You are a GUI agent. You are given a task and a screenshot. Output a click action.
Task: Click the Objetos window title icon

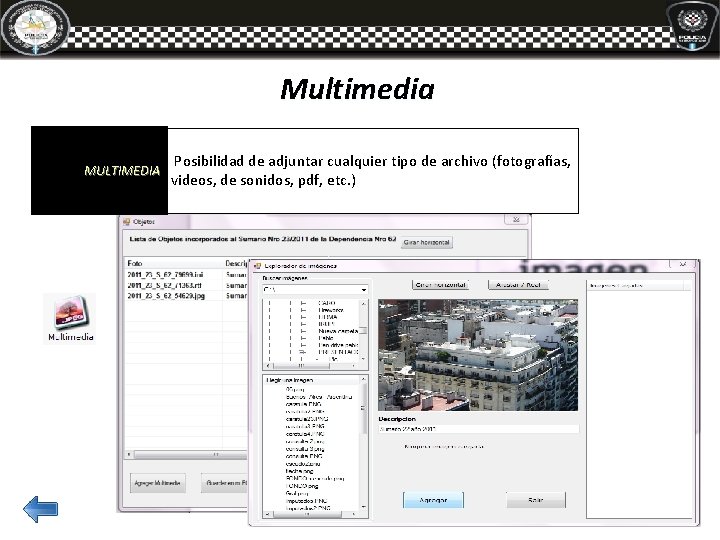[x=127, y=221]
